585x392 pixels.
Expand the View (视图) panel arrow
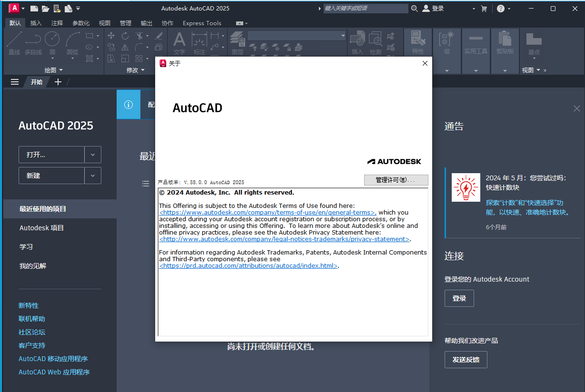(538, 70)
